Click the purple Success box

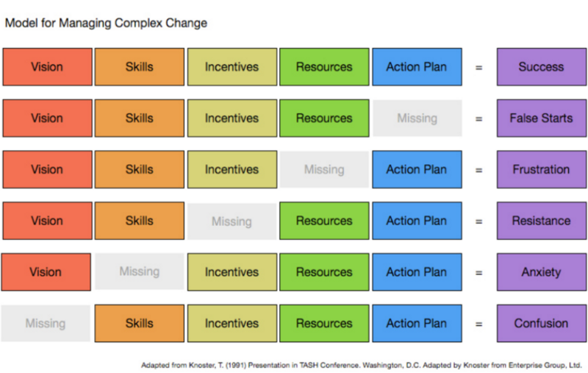542,67
